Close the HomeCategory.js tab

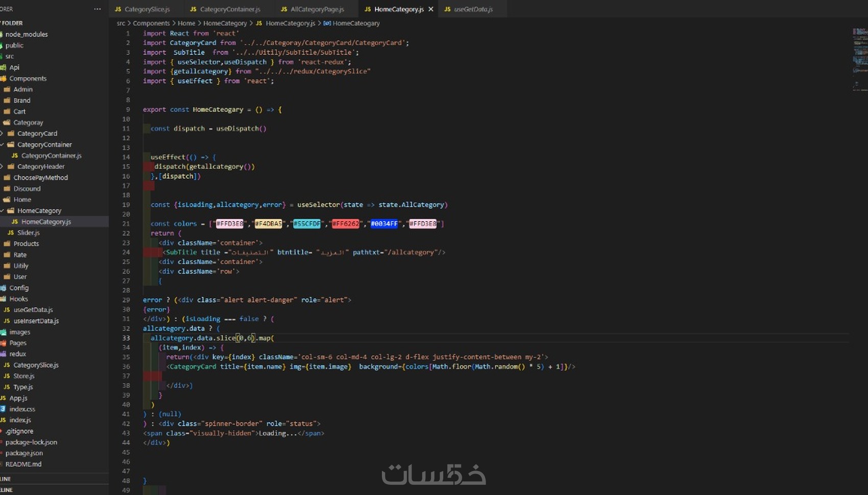point(431,9)
